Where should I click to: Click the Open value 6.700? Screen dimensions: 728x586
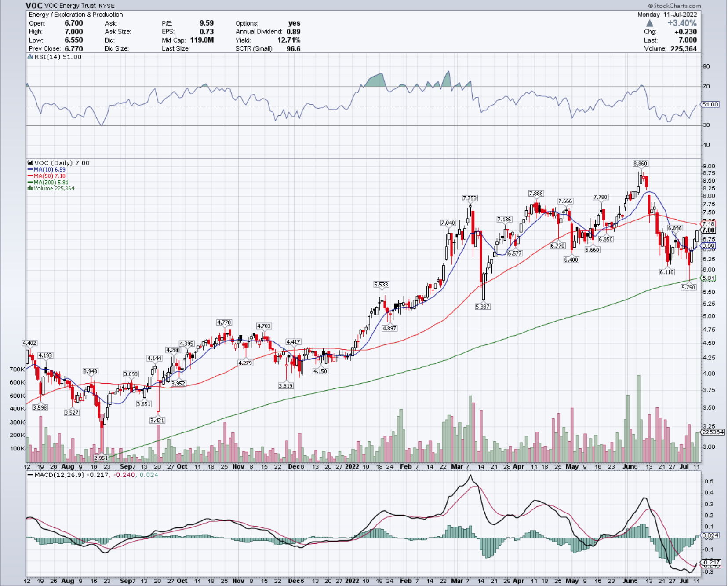point(73,23)
